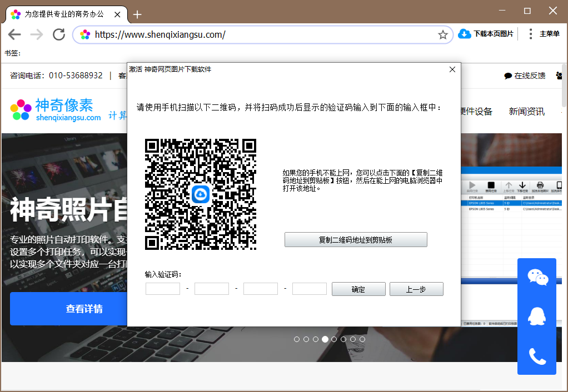568x392 pixels.
Task: Select the sixth carousel dot indicator
Action: pos(343,339)
